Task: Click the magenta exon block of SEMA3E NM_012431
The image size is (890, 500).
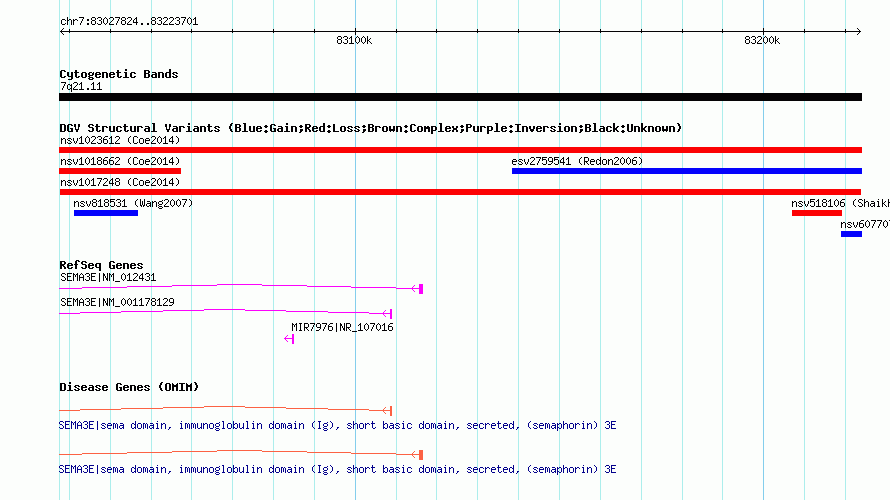Action: [x=421, y=289]
